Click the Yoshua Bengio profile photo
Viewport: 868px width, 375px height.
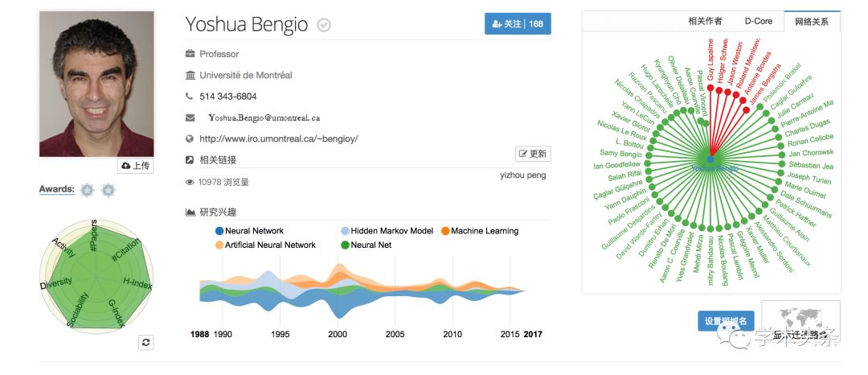[x=96, y=83]
